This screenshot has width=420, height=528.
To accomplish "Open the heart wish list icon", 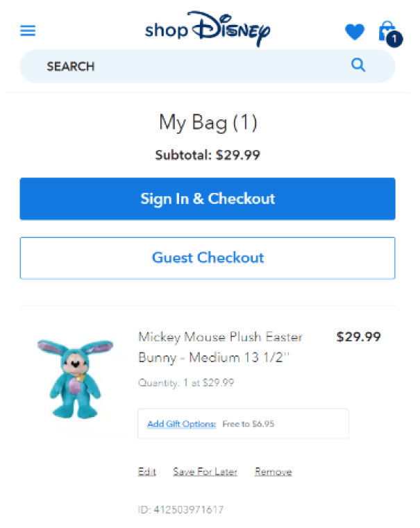I will (355, 32).
